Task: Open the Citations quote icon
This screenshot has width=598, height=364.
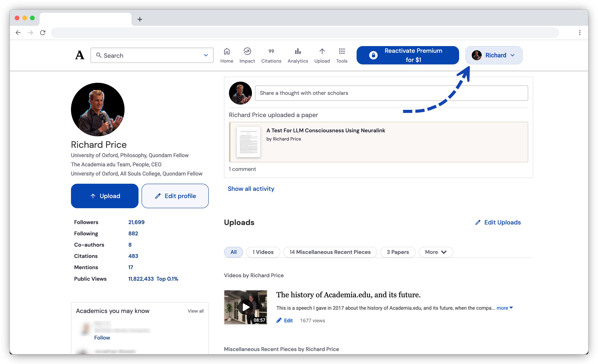Action: (271, 51)
